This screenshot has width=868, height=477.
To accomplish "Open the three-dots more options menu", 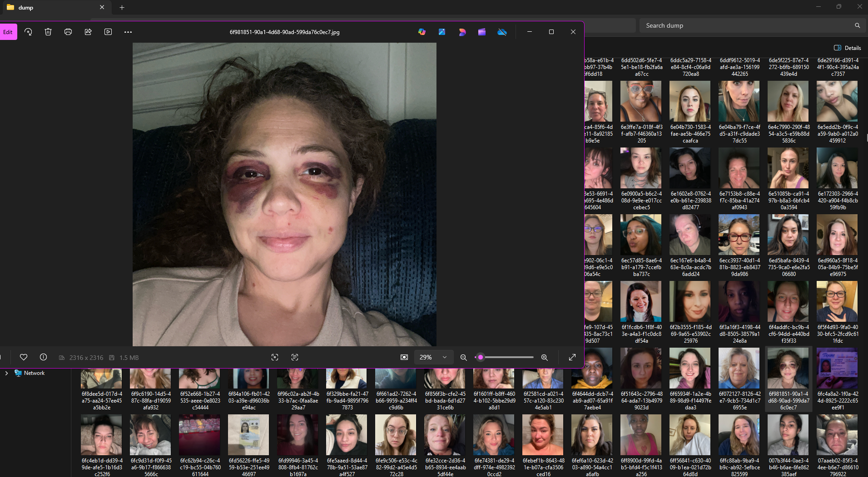I will [128, 32].
